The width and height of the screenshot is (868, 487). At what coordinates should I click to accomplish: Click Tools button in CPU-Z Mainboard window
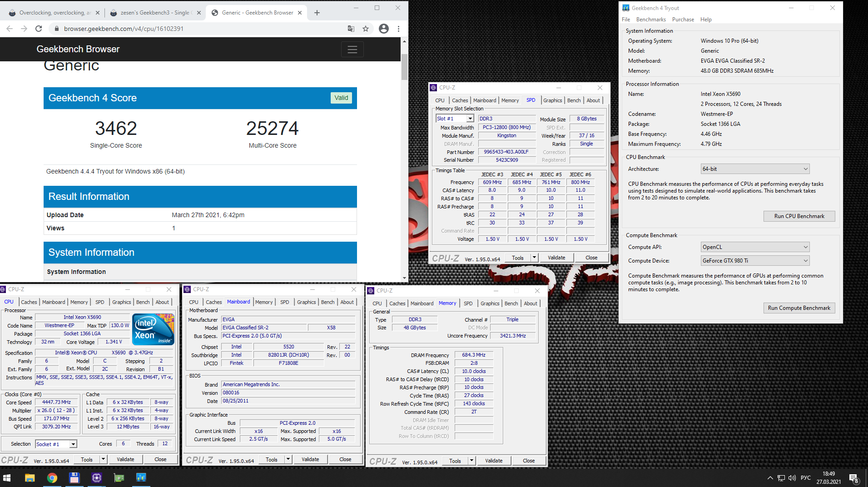coord(272,459)
